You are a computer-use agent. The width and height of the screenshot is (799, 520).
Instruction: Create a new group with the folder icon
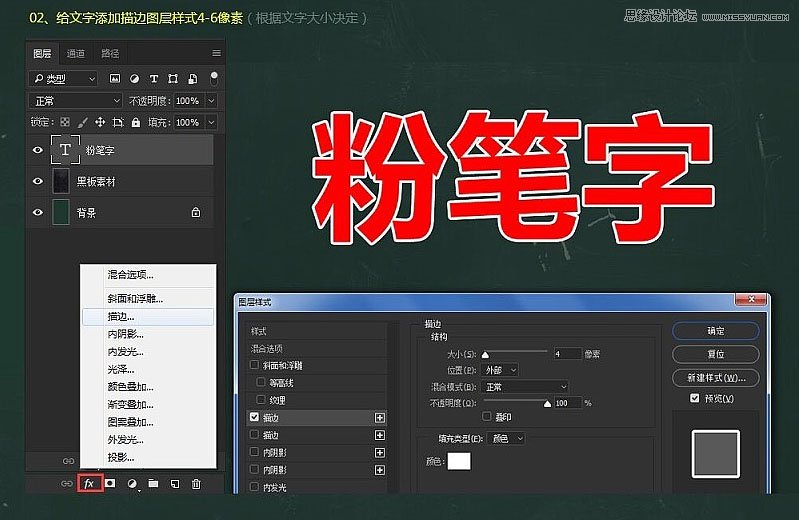(x=153, y=483)
